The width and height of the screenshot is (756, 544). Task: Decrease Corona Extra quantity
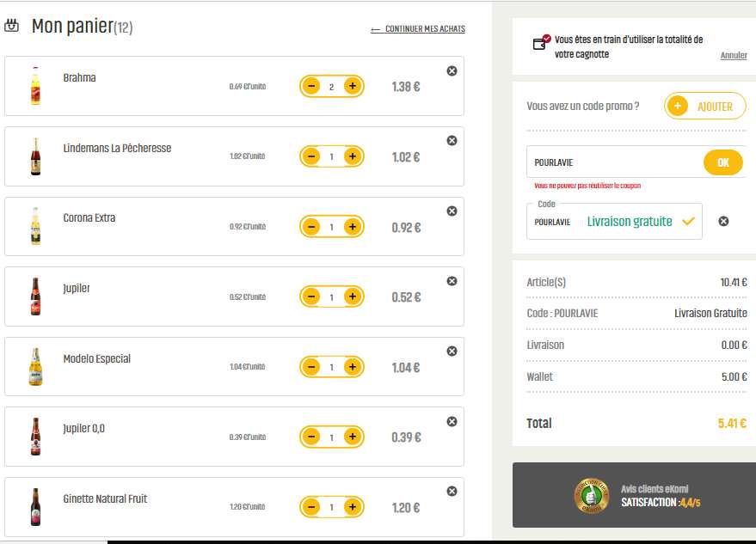311,227
